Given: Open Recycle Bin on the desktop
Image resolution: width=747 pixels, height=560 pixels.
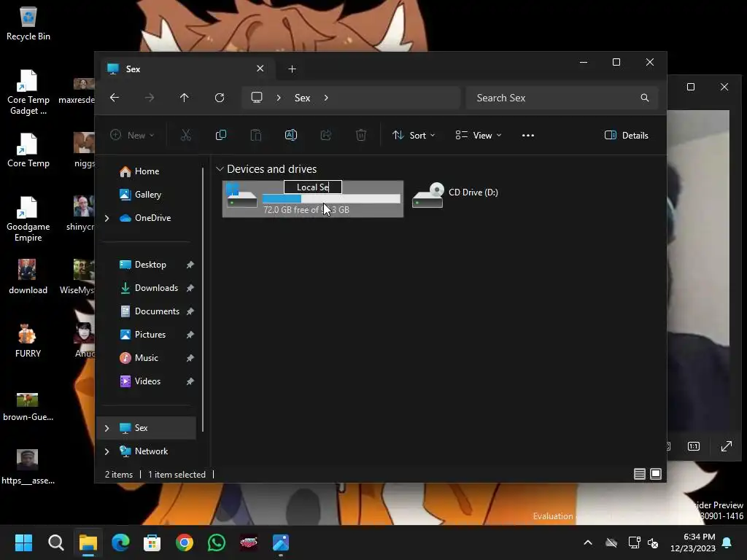Looking at the screenshot, I should [28, 23].
